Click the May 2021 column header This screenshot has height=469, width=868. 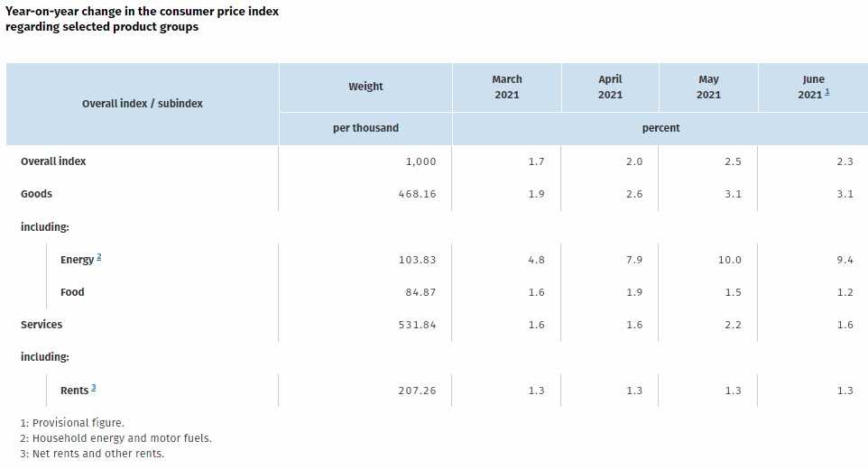708,87
